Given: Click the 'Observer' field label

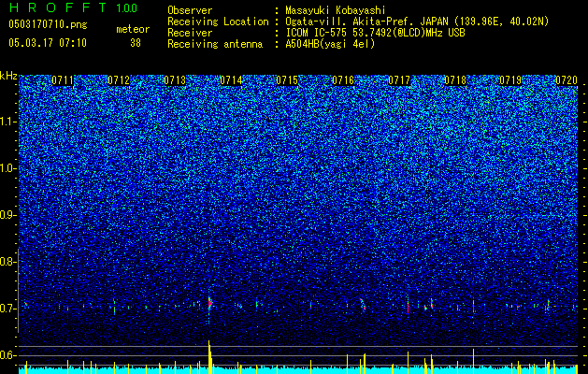Looking at the screenshot, I should (190, 10).
